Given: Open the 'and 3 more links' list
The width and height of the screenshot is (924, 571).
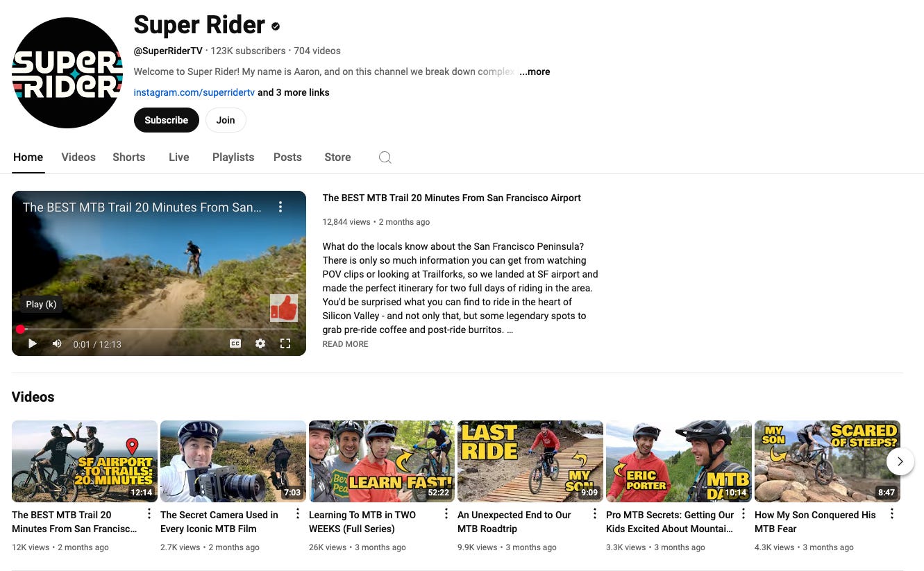Looking at the screenshot, I should pos(294,92).
